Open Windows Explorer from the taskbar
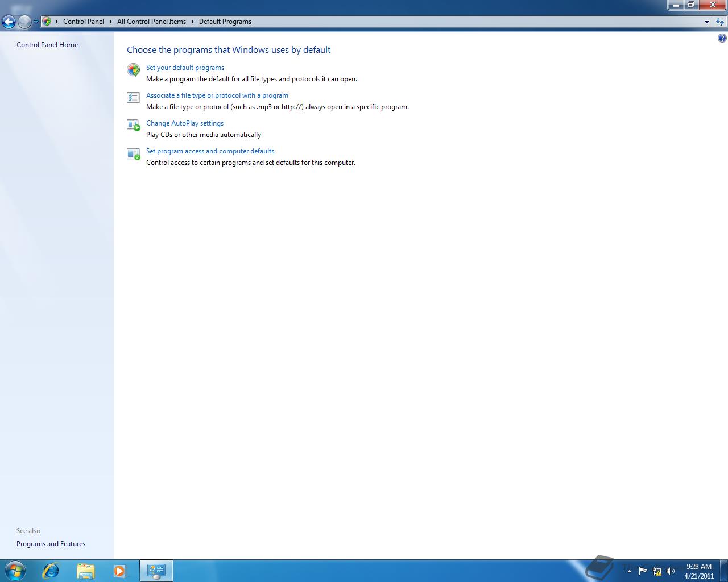 point(85,571)
